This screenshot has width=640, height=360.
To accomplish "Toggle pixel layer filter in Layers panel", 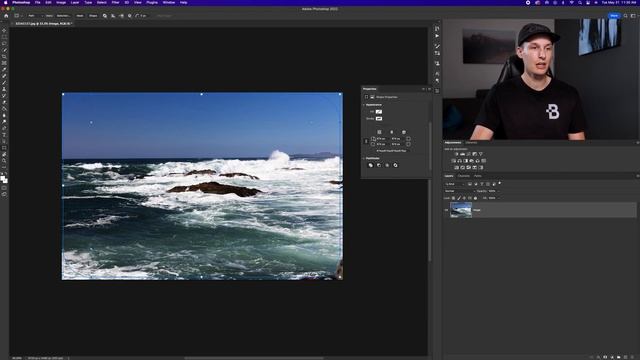I will (x=470, y=184).
